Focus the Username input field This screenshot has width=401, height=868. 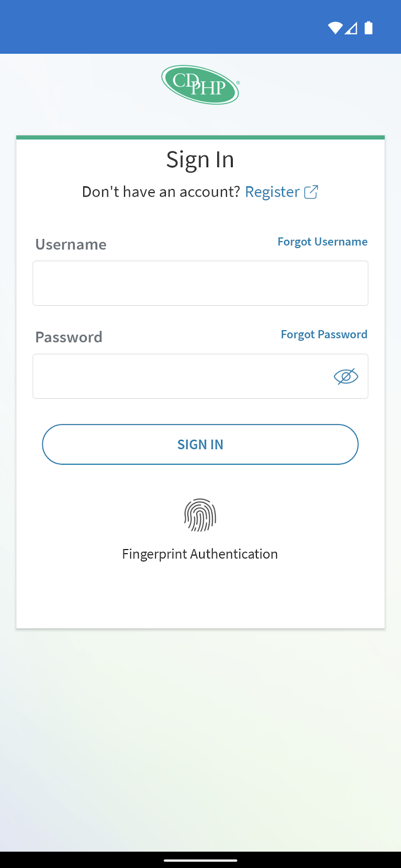200,283
